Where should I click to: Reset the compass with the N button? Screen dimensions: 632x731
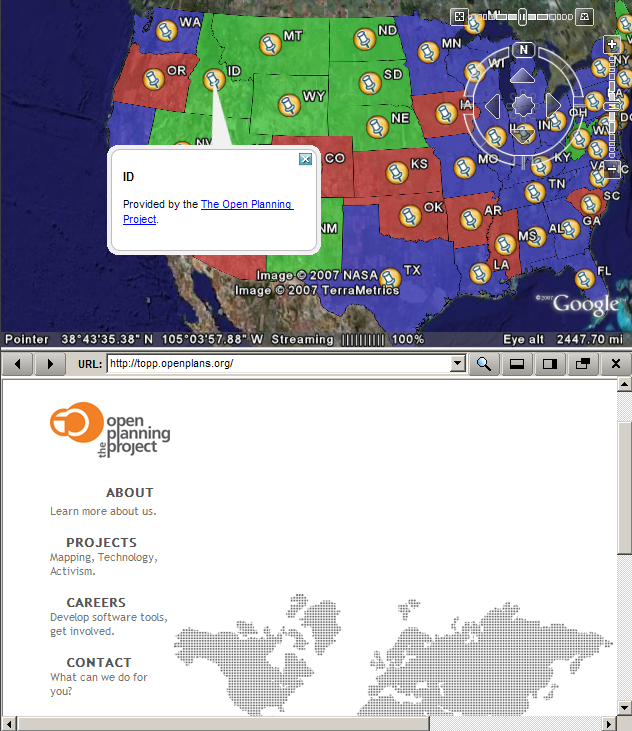[523, 49]
